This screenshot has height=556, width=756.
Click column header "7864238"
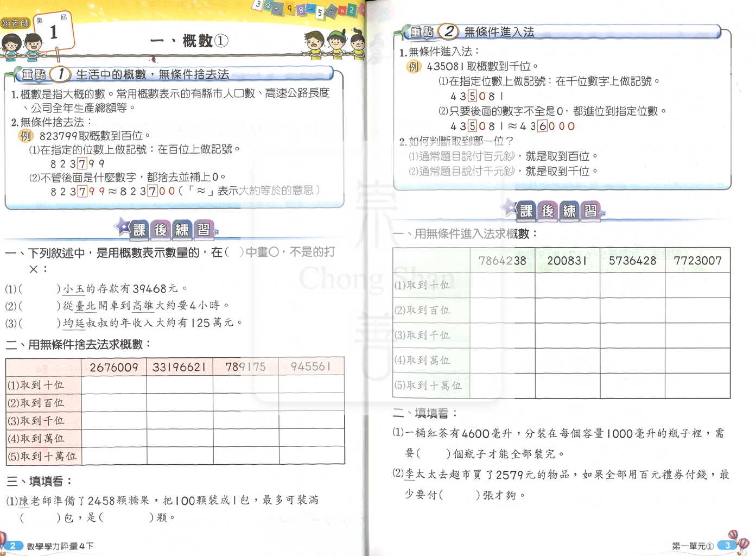click(502, 261)
